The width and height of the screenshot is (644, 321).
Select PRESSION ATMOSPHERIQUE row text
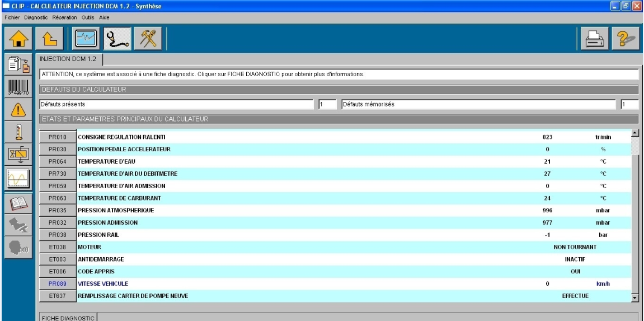116,211
